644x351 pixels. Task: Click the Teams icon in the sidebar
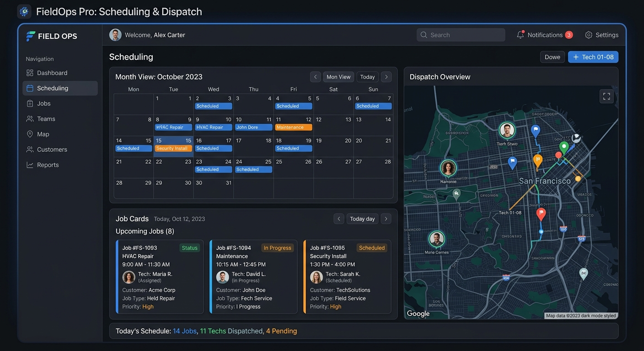tap(29, 118)
